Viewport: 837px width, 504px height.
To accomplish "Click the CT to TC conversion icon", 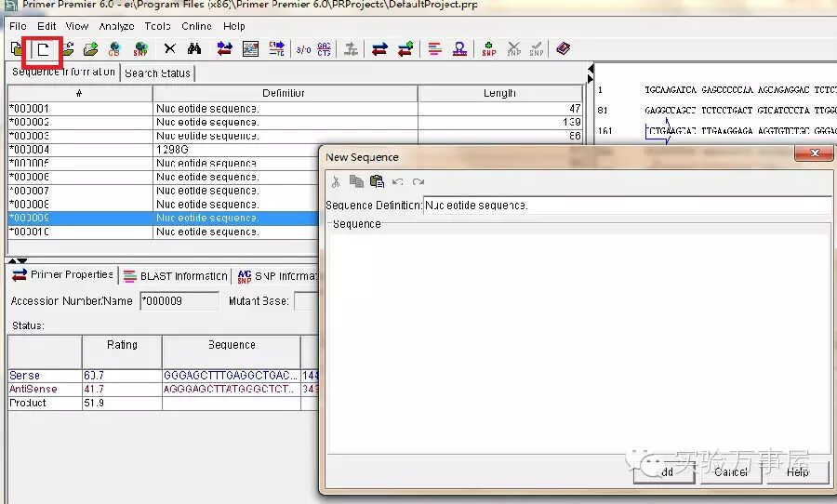I will coord(276,49).
